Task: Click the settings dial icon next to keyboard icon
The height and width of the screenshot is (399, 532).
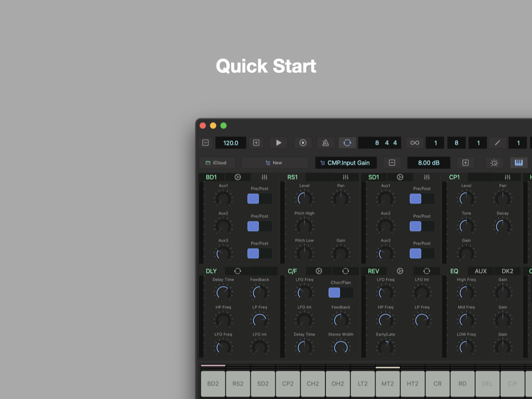Action: tap(495, 163)
